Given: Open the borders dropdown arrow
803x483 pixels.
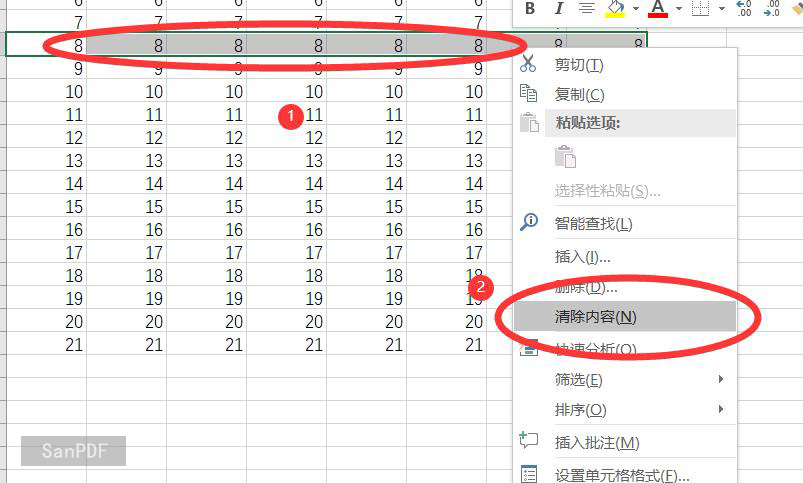Looking at the screenshot, I should [x=722, y=8].
